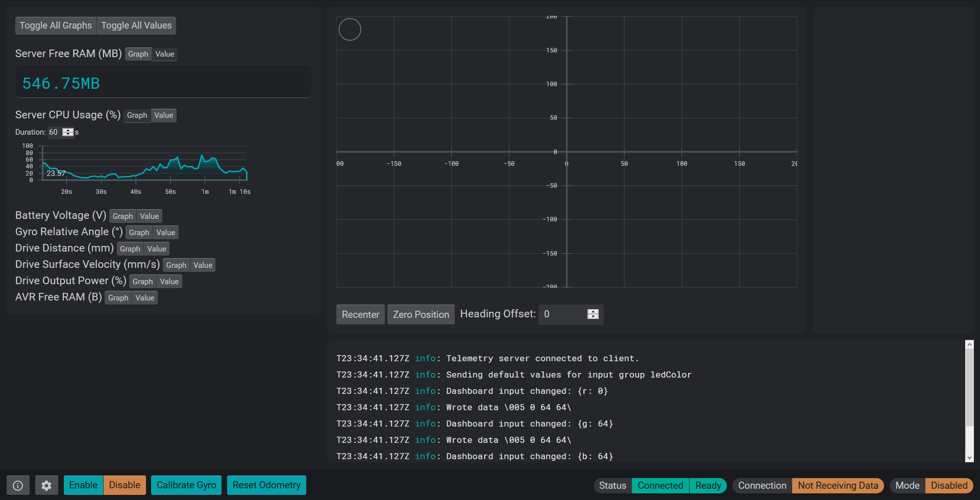Click the AVR Free RAM (B) label

point(59,297)
